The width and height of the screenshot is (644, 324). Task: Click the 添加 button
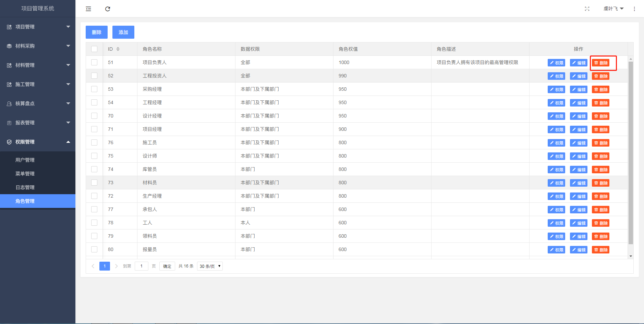(123, 32)
